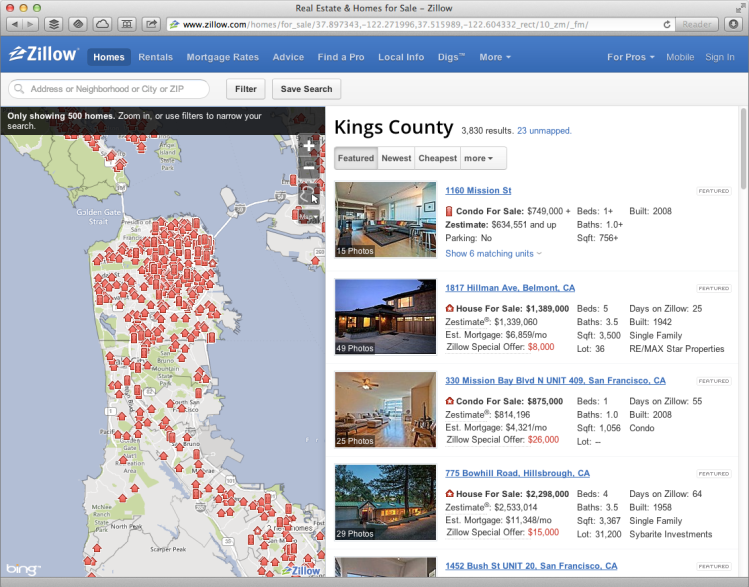Expand Show 6 matching units

pos(493,254)
